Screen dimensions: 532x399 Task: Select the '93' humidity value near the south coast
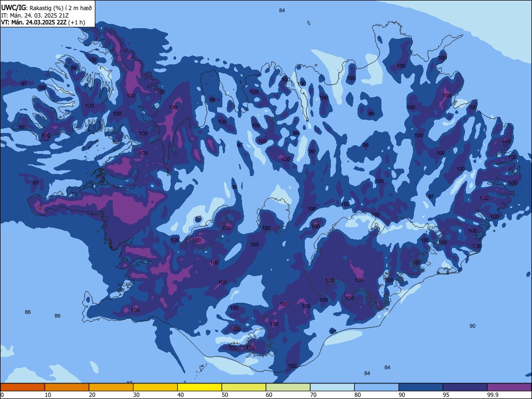[334, 331]
